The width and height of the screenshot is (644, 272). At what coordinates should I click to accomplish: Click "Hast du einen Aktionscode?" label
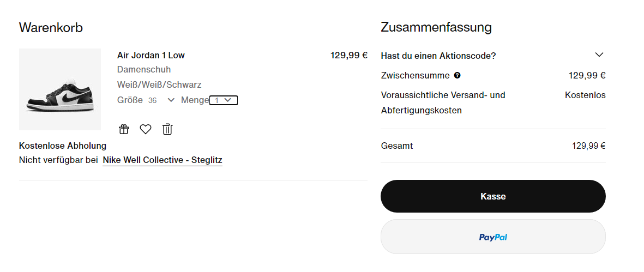click(438, 56)
